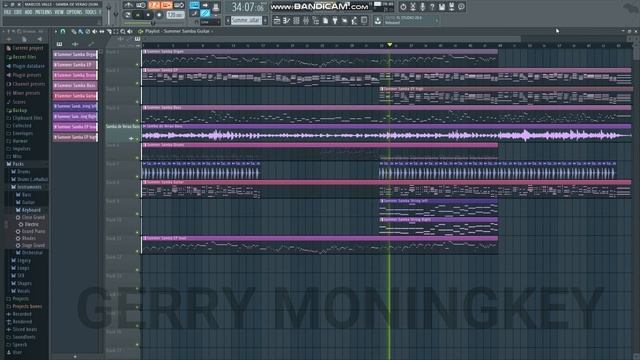Image resolution: width=640 pixels, height=360 pixels.
Task: Open the PATTERNS menu
Action: coord(43,12)
